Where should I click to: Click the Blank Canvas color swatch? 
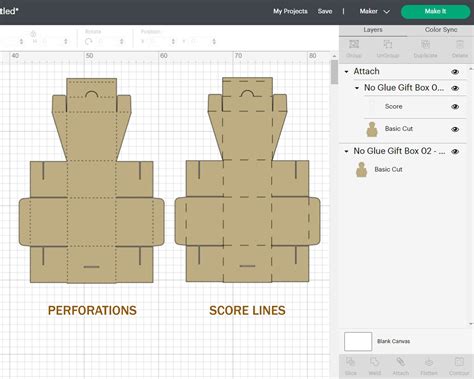(358, 341)
